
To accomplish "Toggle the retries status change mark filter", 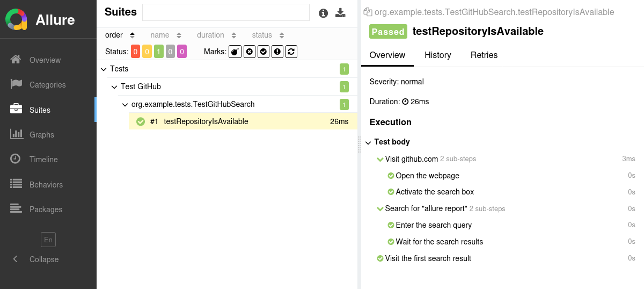I will coord(291,52).
